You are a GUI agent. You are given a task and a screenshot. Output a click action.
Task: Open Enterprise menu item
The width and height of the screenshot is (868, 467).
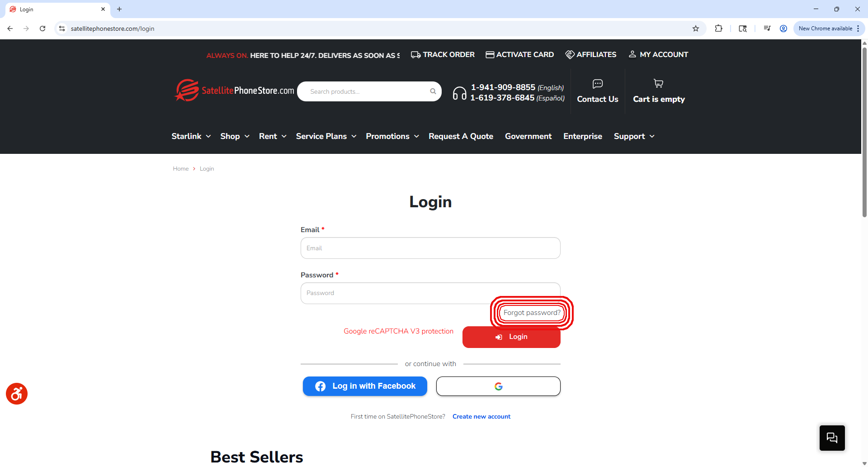[583, 136]
